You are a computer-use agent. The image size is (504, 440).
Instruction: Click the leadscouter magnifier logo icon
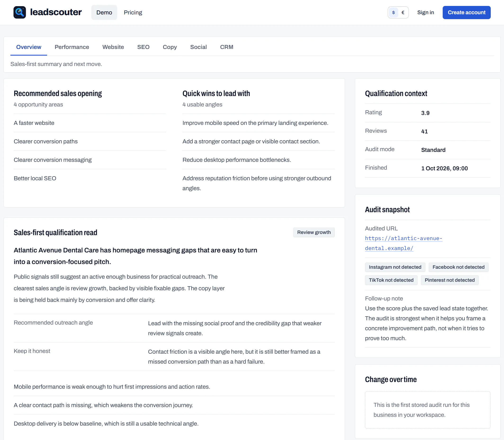(x=20, y=12)
